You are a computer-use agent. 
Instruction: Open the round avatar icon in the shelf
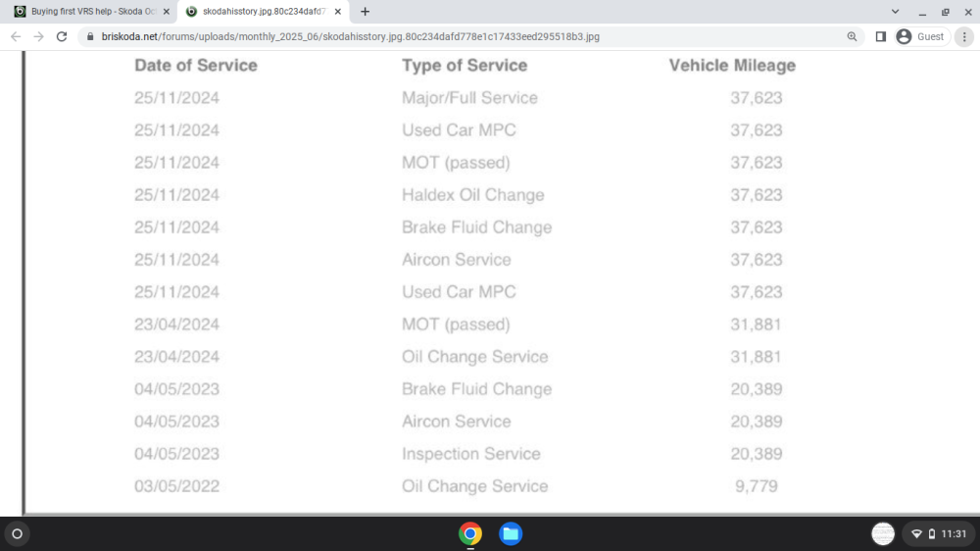pyautogui.click(x=883, y=533)
